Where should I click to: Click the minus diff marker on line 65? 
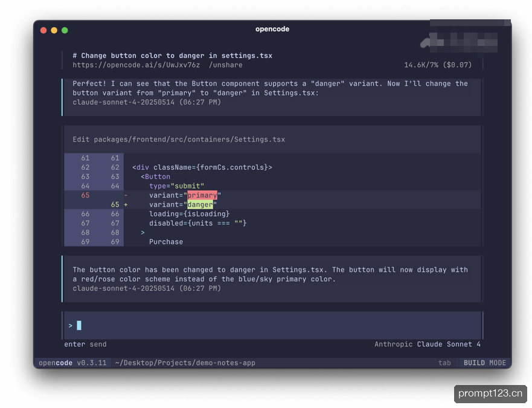click(126, 195)
